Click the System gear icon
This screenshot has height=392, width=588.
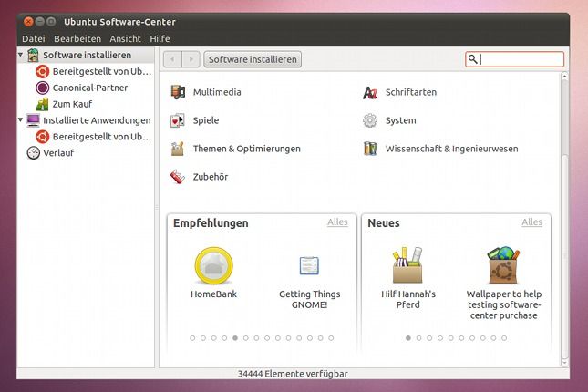pyautogui.click(x=369, y=120)
